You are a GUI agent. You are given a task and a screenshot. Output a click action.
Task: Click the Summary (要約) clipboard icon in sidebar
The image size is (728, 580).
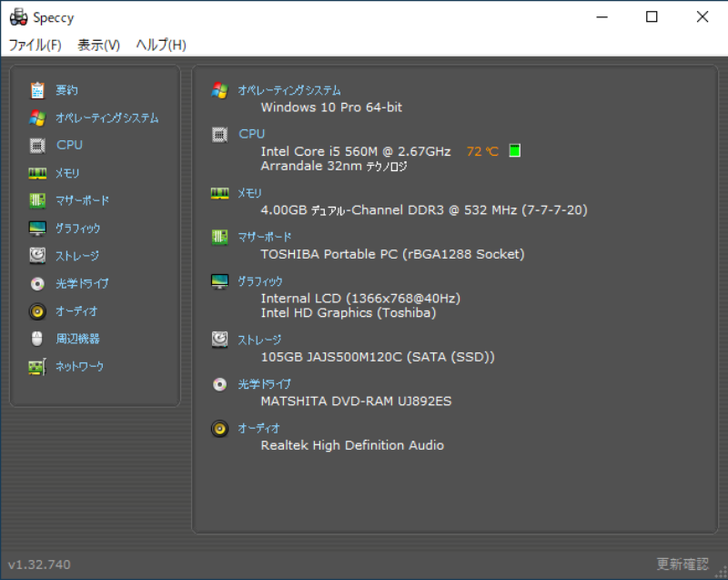click(x=37, y=90)
